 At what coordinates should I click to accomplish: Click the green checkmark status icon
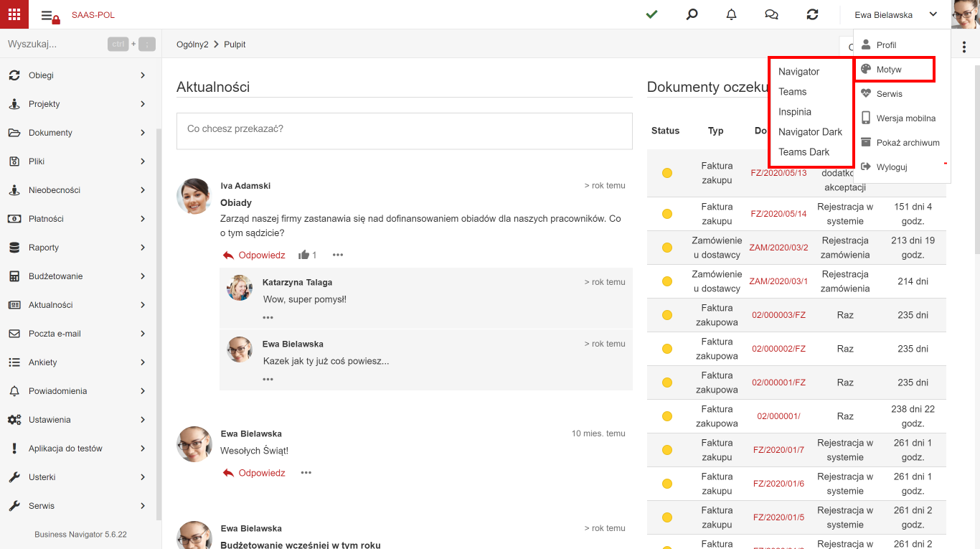[651, 14]
